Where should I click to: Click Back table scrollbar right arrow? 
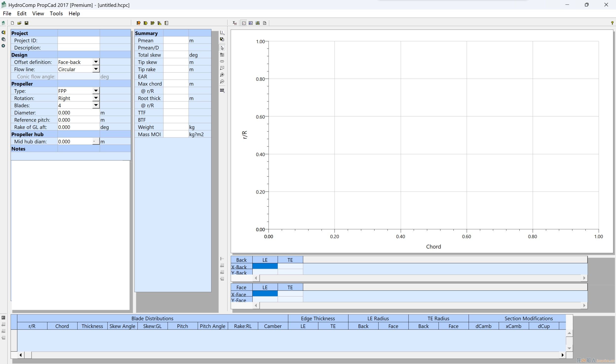(x=584, y=278)
